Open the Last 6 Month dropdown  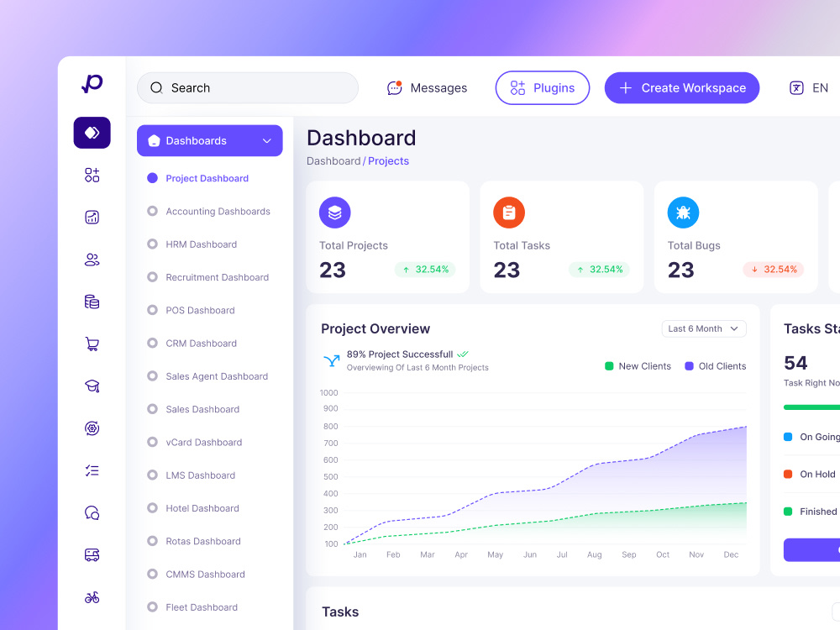[704, 328]
